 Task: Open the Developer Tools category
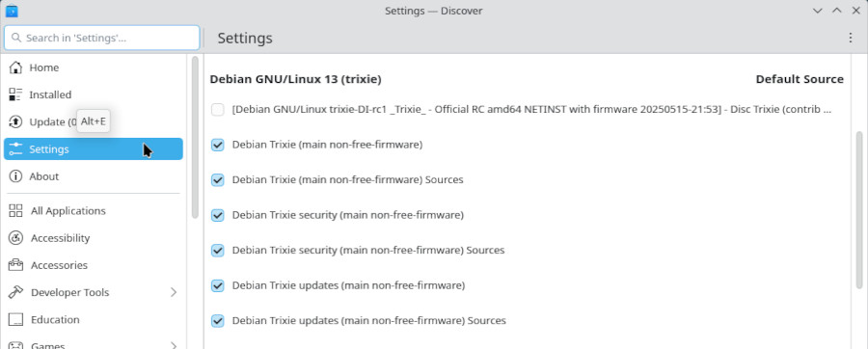pyautogui.click(x=93, y=292)
